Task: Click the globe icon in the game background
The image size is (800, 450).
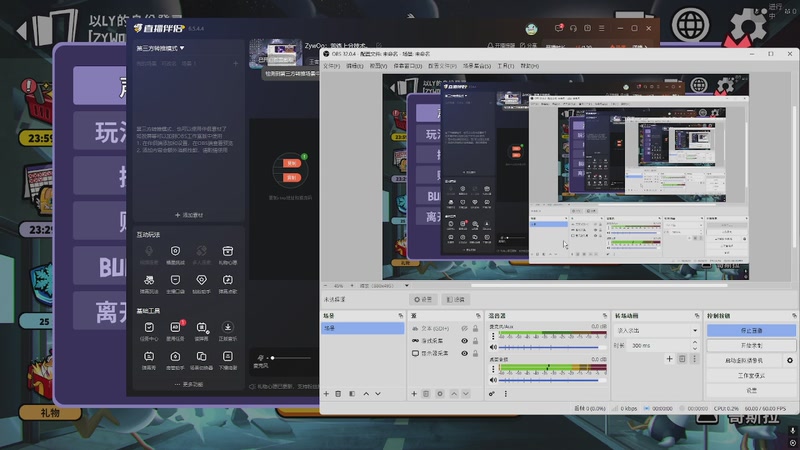Action: coord(690,24)
